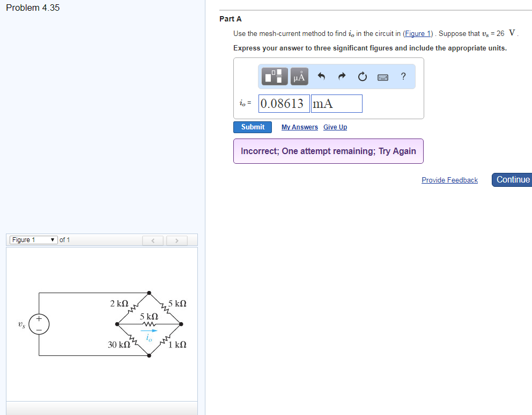Open the on-screen keyboard icon

point(382,76)
